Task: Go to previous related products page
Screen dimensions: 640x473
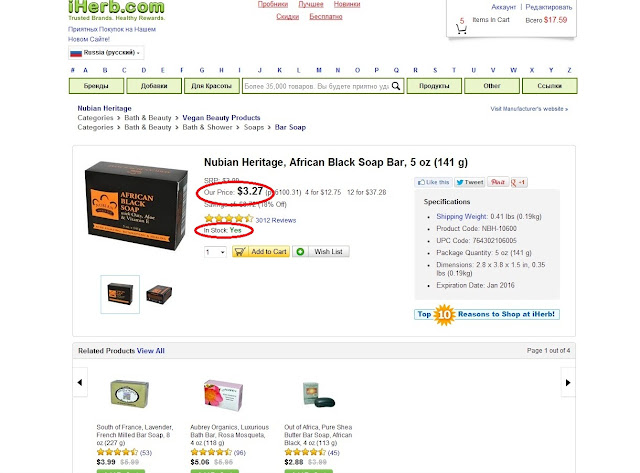Action: point(80,382)
